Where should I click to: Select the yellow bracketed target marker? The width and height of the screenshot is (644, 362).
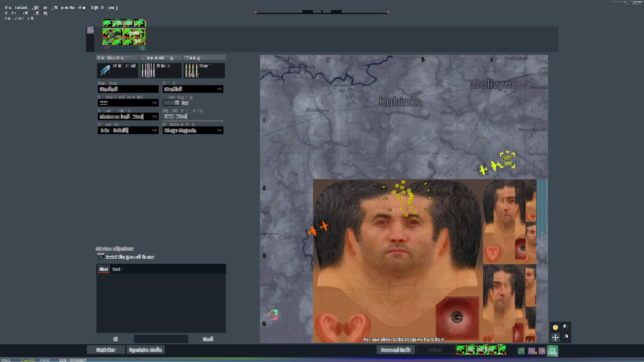coord(507,160)
